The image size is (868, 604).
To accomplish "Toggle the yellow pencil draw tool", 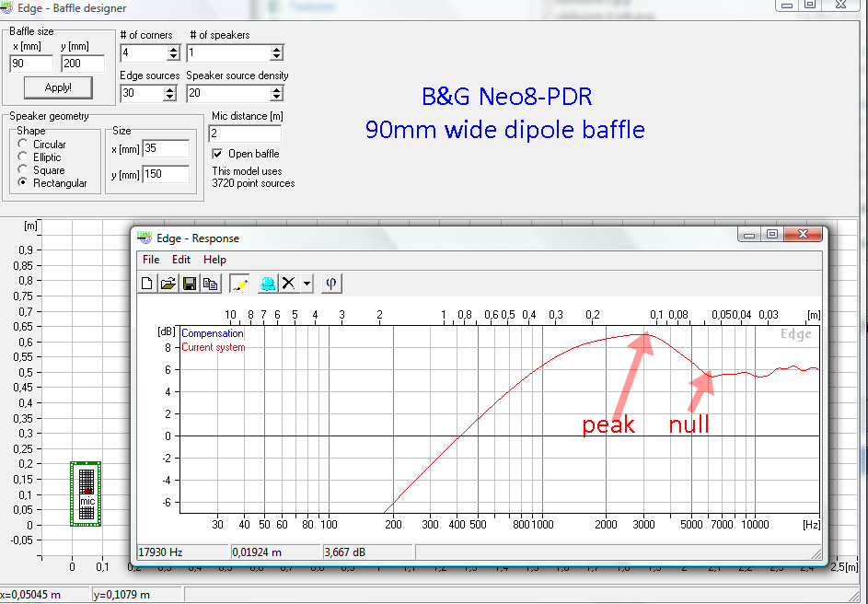I will coord(239,284).
